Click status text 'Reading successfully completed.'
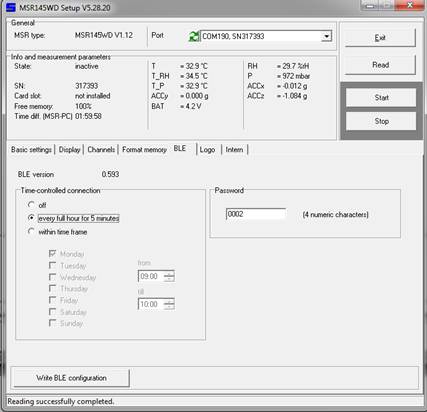 pyautogui.click(x=61, y=401)
